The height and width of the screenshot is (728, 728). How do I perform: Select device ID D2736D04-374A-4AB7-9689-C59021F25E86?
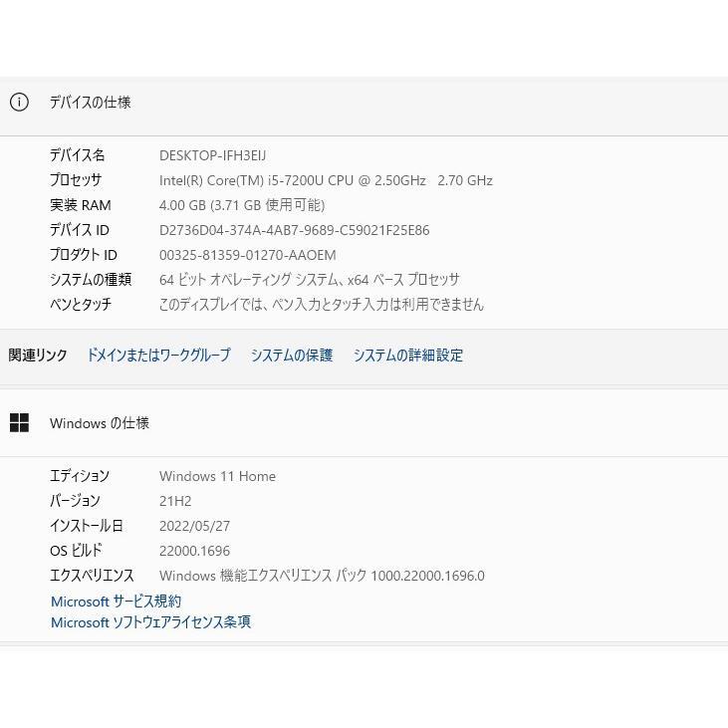[x=295, y=230]
